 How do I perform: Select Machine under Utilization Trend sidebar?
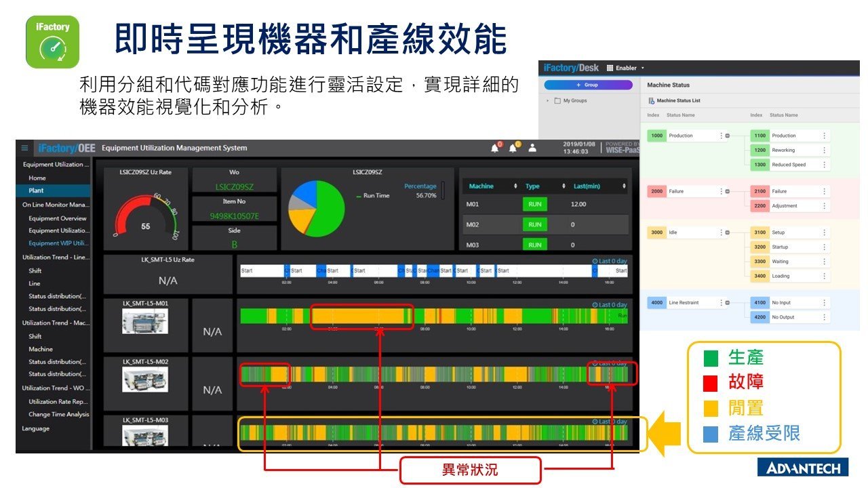[41, 349]
